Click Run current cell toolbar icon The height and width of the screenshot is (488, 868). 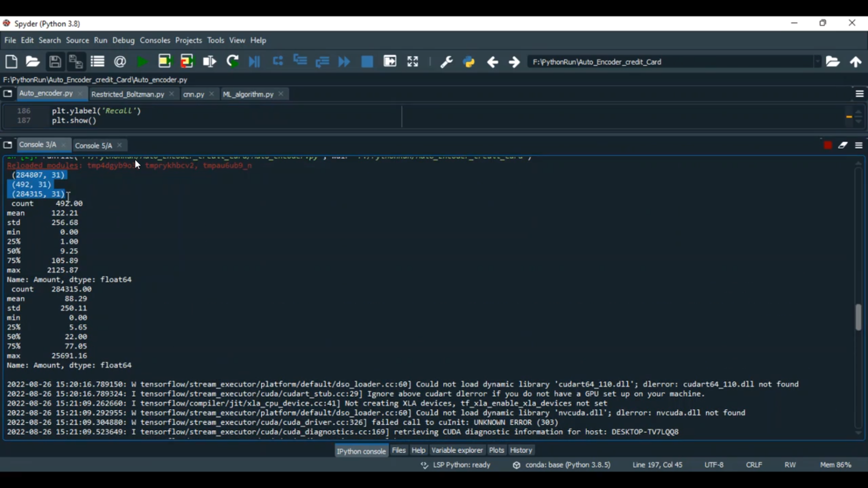[x=165, y=62]
